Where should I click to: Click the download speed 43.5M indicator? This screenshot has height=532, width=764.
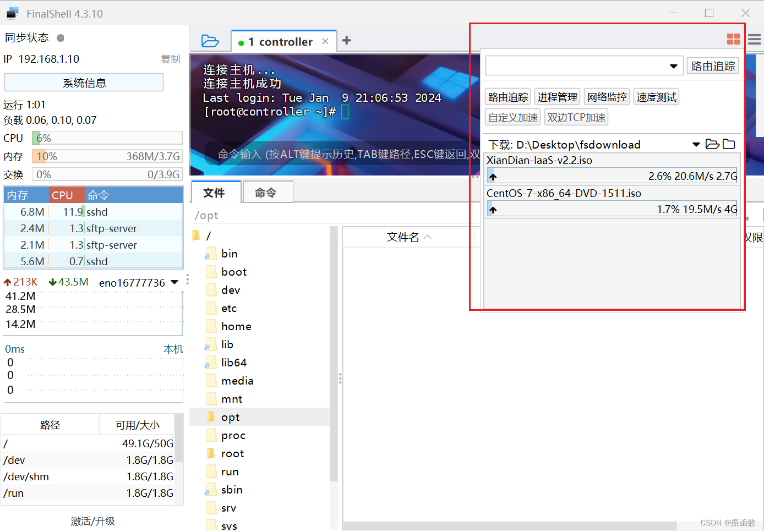(68, 282)
